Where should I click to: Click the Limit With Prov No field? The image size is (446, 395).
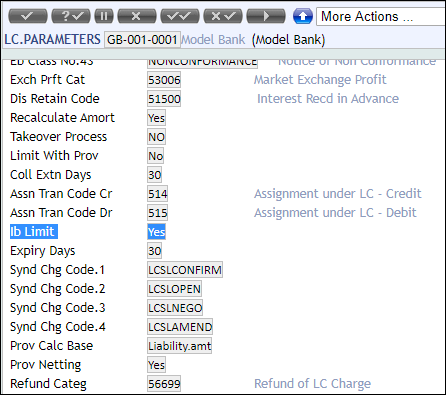[155, 156]
